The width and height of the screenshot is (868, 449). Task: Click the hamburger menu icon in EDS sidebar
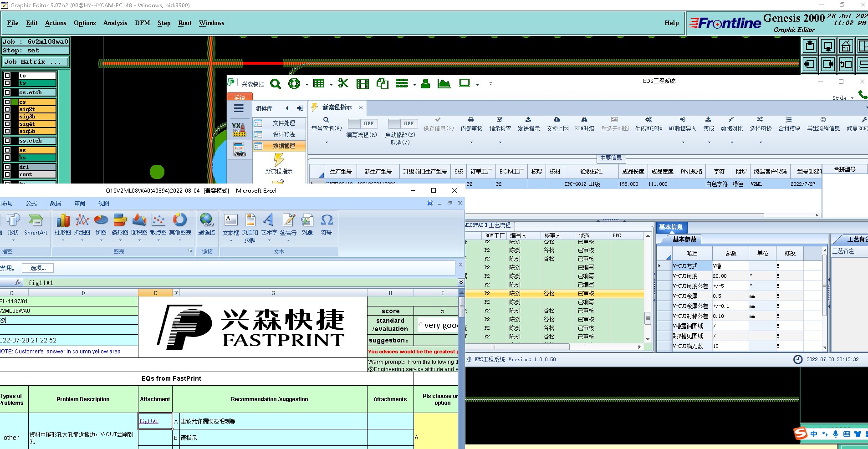(239, 108)
